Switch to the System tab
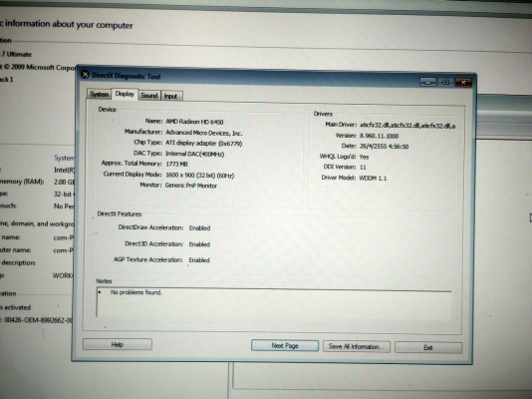 coord(99,95)
